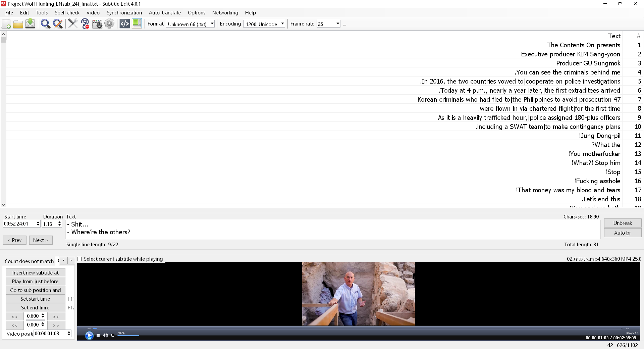Click the Unbreak button
644x349 pixels.
tap(622, 223)
